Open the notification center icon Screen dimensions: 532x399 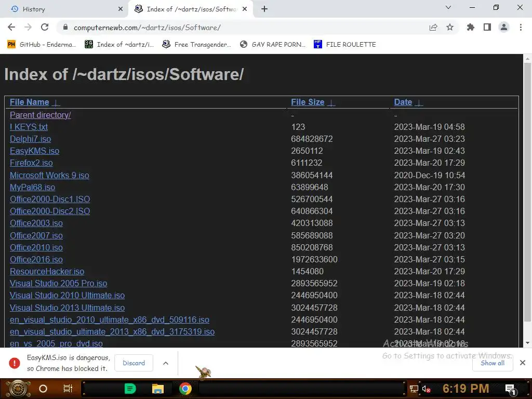pos(511,389)
